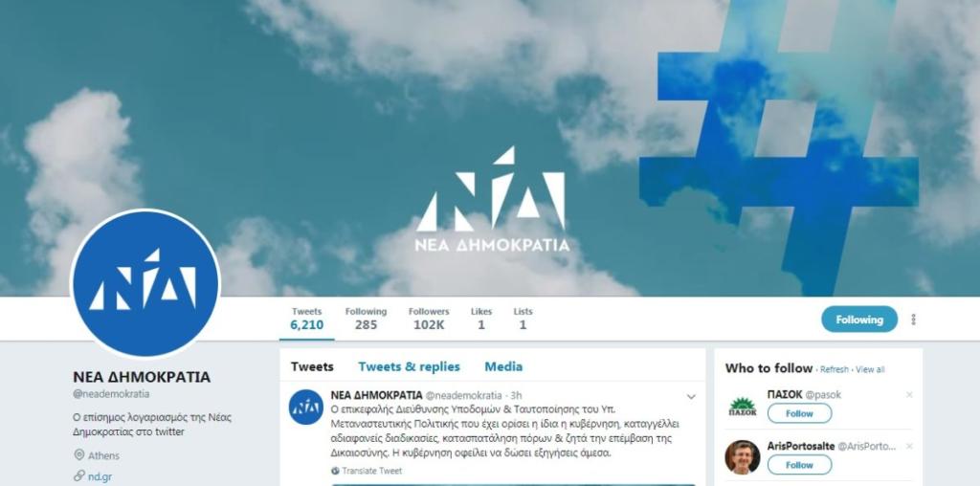
Task: Refresh the Who to follow suggestions
Action: coord(835,370)
